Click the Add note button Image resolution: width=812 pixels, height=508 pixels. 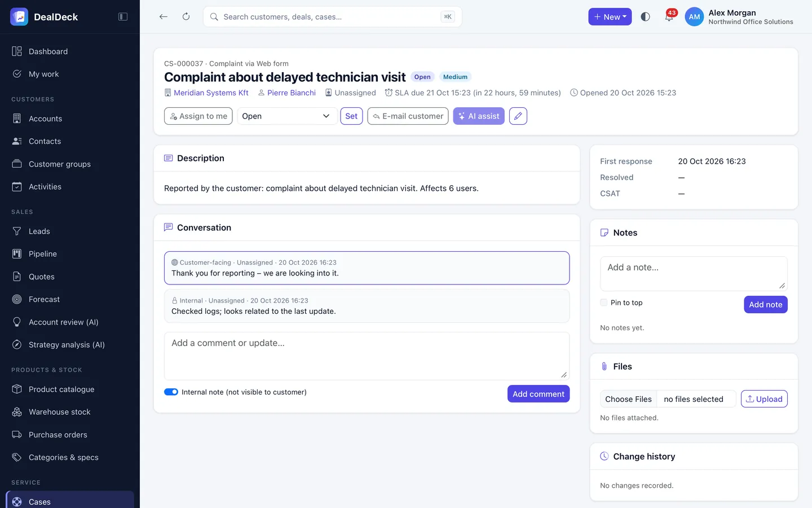click(x=766, y=304)
